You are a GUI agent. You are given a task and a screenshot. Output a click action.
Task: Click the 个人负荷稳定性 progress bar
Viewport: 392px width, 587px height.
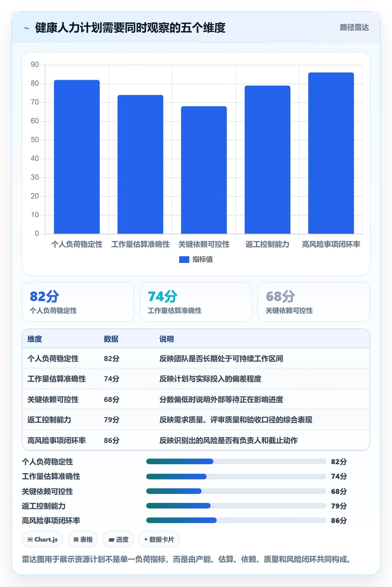[236, 461]
